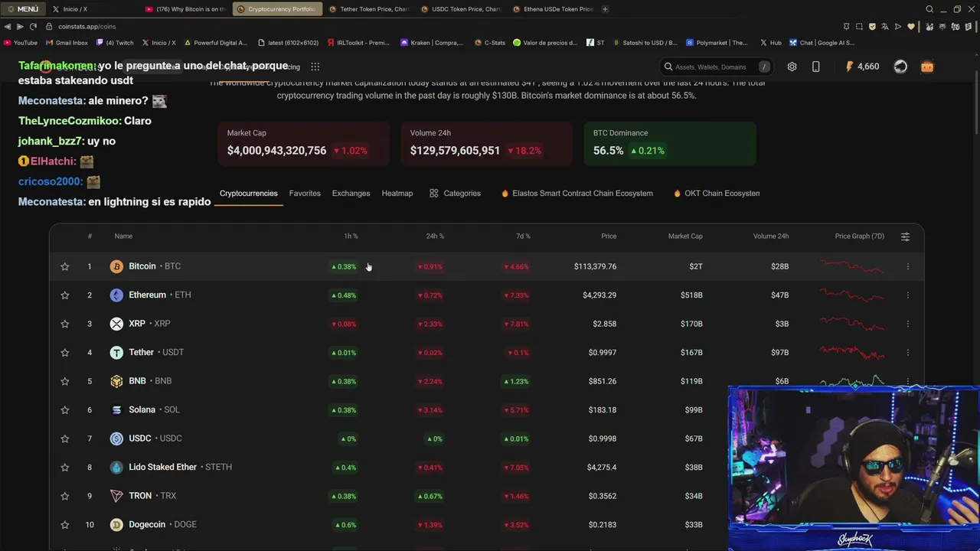Toggle USDC favorite star

tap(65, 439)
